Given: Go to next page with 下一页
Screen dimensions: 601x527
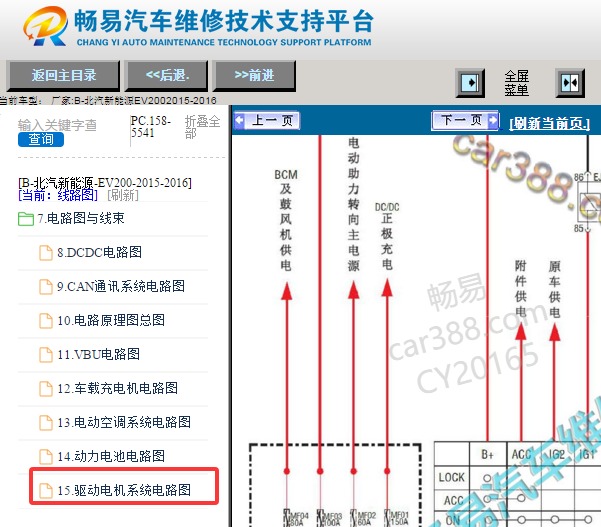Looking at the screenshot, I should 465,120.
